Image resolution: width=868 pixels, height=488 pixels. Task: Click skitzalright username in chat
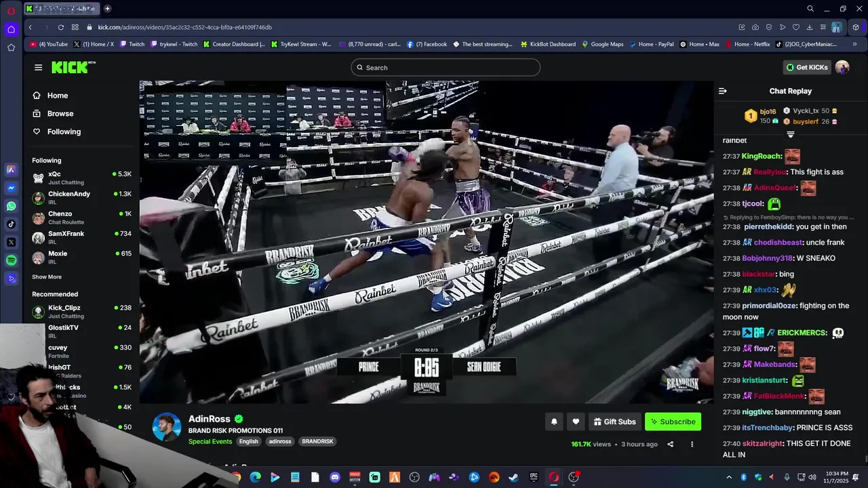(x=762, y=443)
